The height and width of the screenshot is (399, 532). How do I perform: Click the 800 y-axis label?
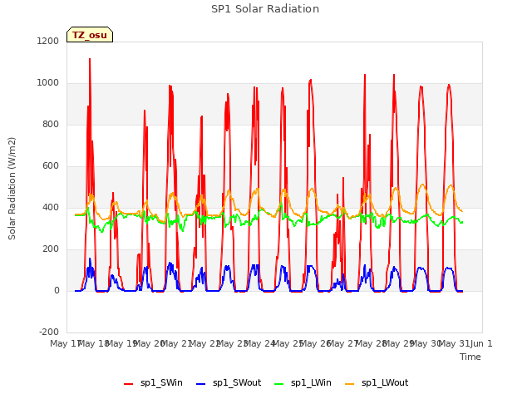click(51, 124)
